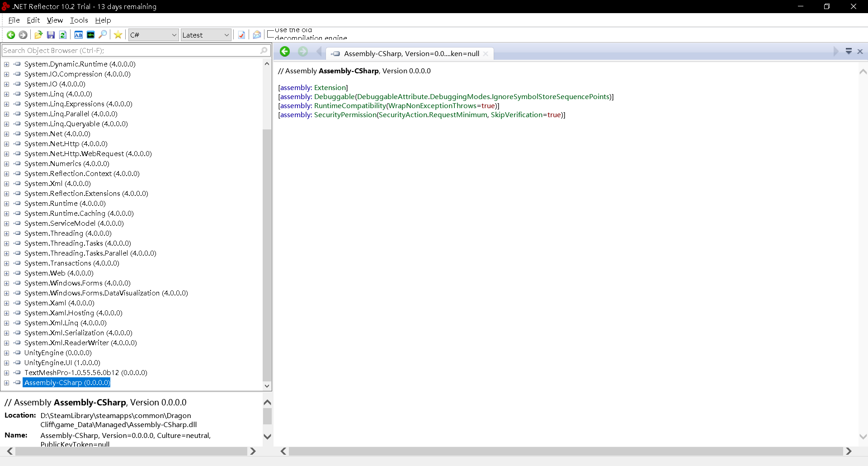Expand the System.Windows.Forms (4.0.0.0) node
Screen dimensions: 868x466
7,283
